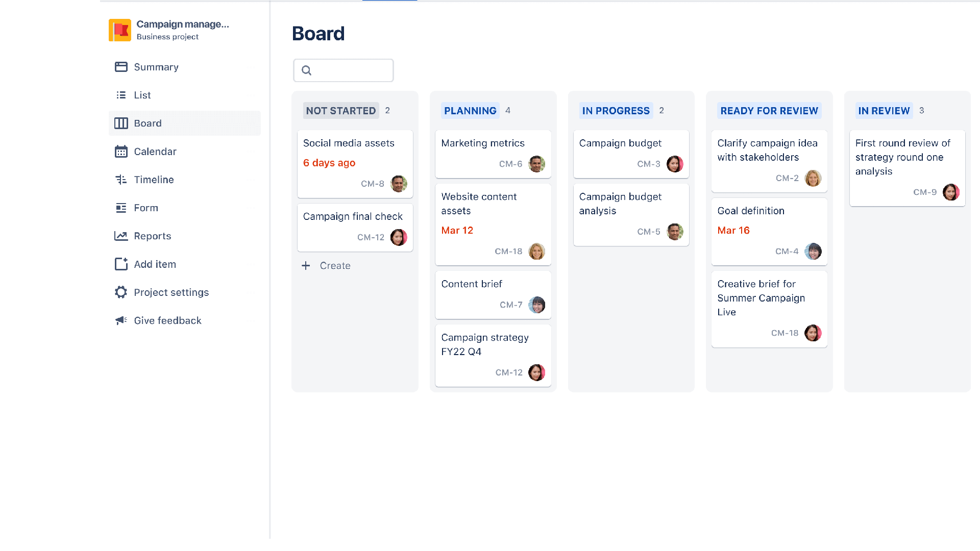The height and width of the screenshot is (551, 980).
Task: Open the Calendar icon in sidebar
Action: (121, 152)
